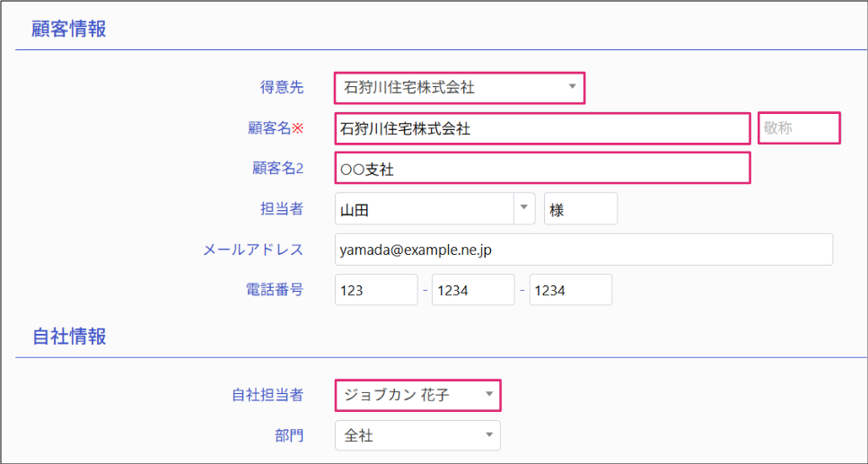
Task: Click the 様 honorific field beside 担当者
Action: (x=581, y=209)
